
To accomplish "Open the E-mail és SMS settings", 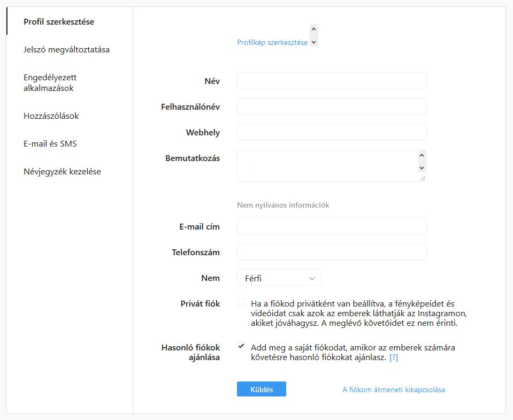I will 50,143.
